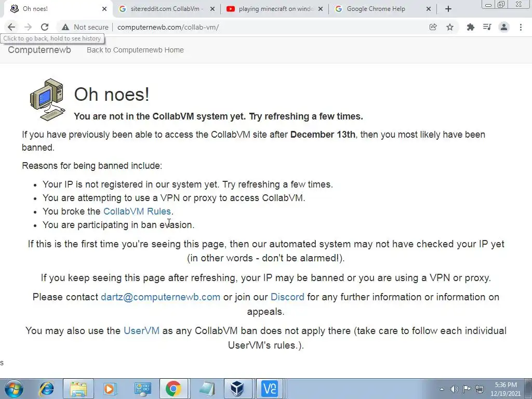This screenshot has width=532, height=399.
Task: Switch to the Oh noes! tab
Action: pos(58,9)
